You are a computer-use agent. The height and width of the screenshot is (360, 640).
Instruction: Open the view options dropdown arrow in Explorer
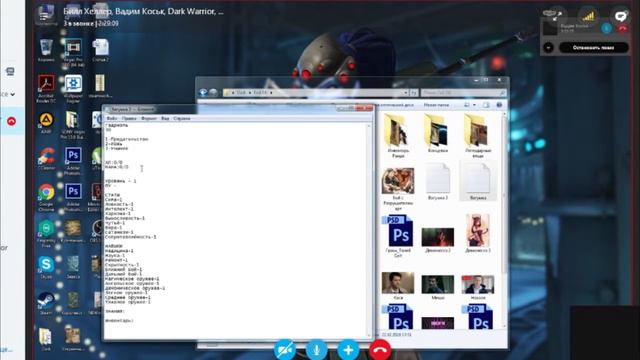pos(474,105)
